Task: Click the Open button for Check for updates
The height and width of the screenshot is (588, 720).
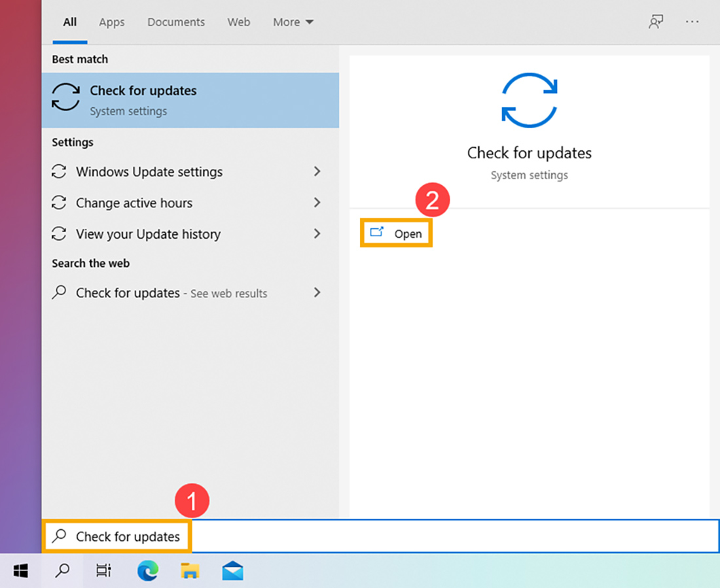Action: (396, 233)
